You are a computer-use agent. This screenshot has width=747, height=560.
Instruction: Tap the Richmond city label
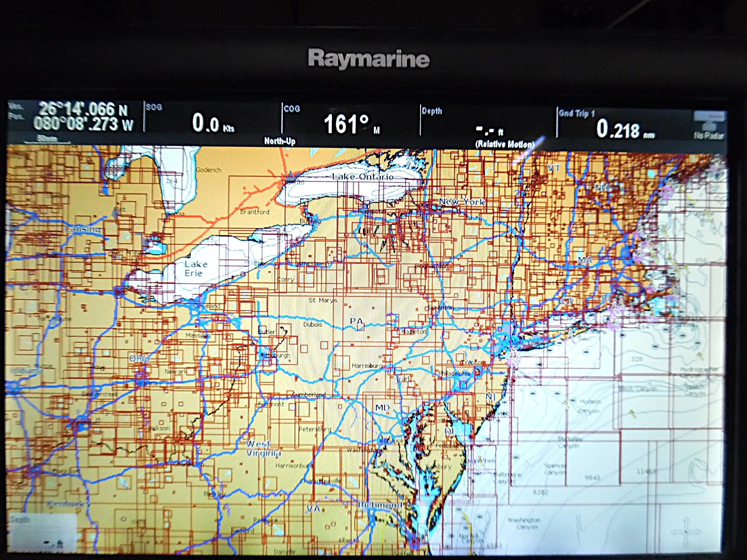pyautogui.click(x=380, y=505)
